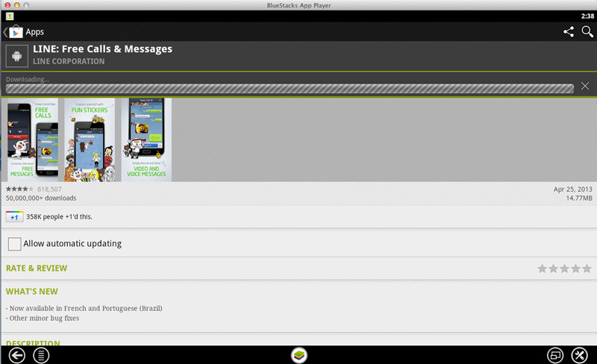Click 'Now available in French and Portuguese' line
Screen dimensions: 597x364
(x=84, y=308)
